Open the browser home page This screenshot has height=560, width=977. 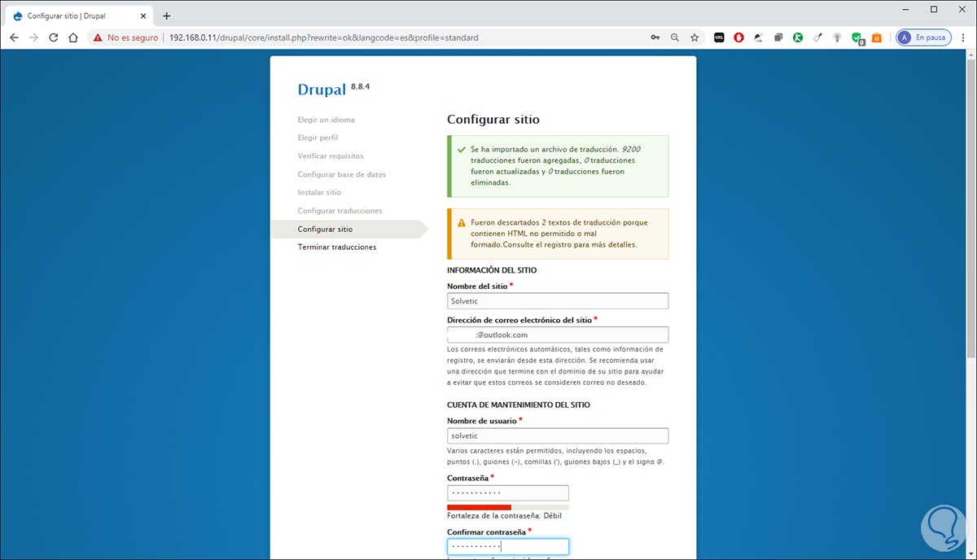point(73,37)
